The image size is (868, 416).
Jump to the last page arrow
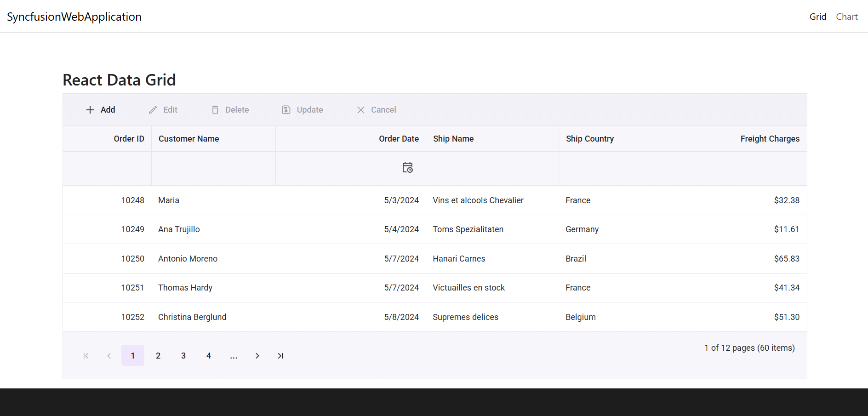(x=280, y=356)
